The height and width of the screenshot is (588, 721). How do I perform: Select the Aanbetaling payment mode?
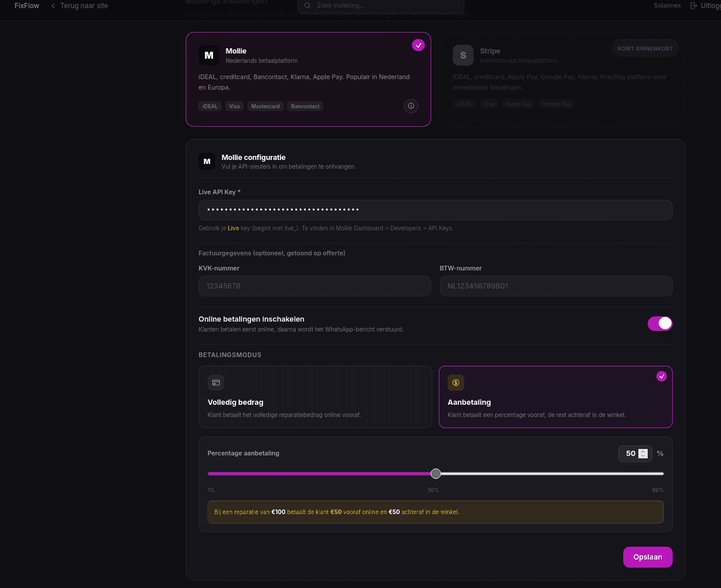click(x=555, y=397)
